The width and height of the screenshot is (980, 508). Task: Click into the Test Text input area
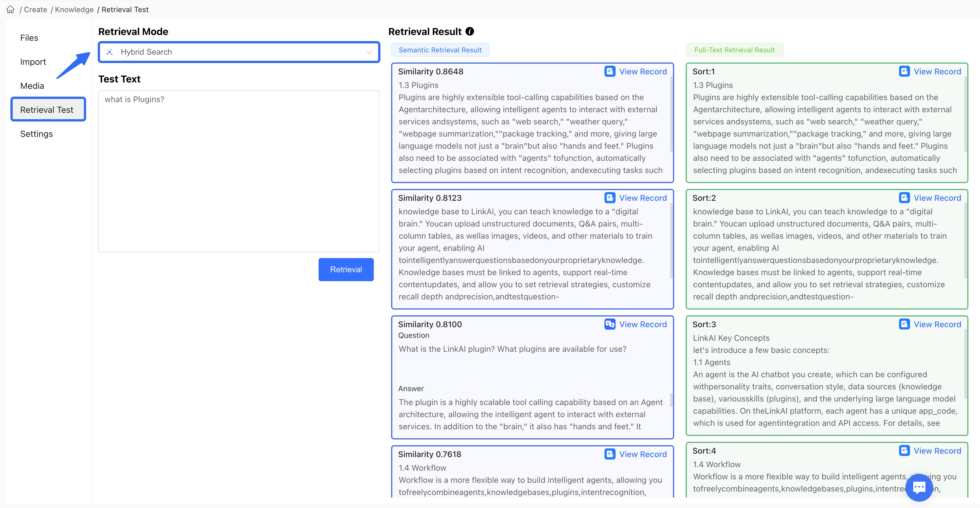pos(239,171)
